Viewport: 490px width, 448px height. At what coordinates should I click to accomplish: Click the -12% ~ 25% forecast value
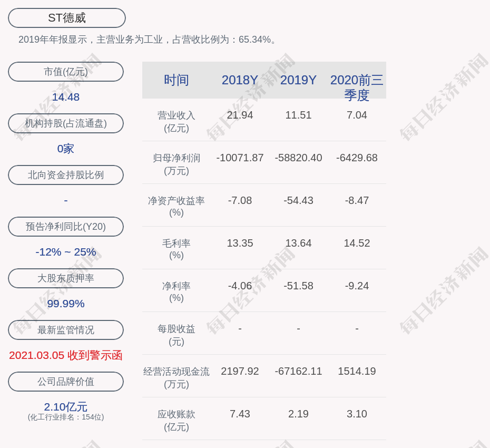coord(66,252)
